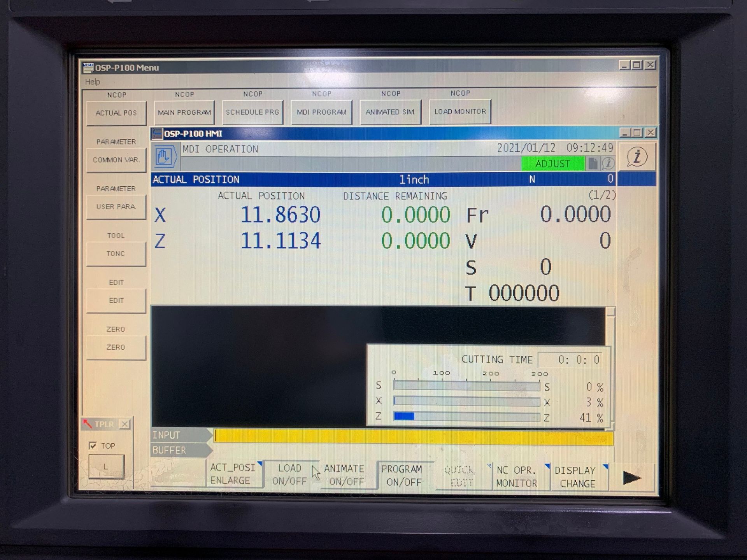Click the (1/2) page indicator
The height and width of the screenshot is (560, 747).
click(602, 195)
